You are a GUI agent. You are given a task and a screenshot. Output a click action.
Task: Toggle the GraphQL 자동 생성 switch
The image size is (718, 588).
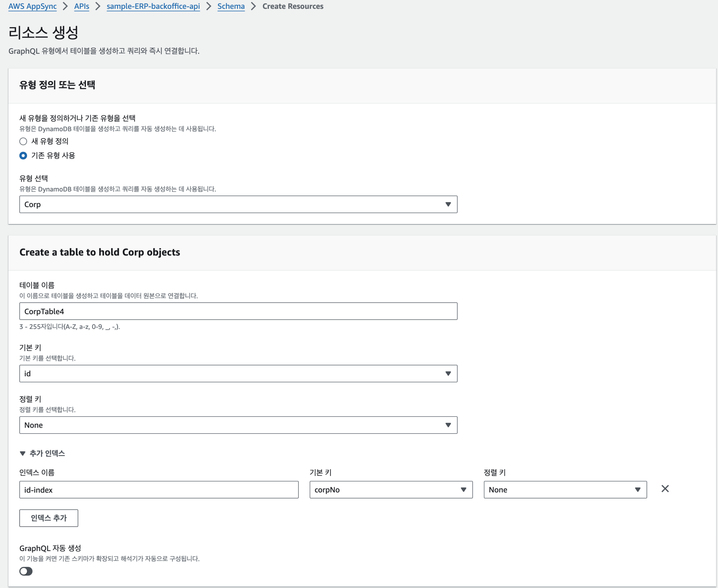[x=26, y=571]
